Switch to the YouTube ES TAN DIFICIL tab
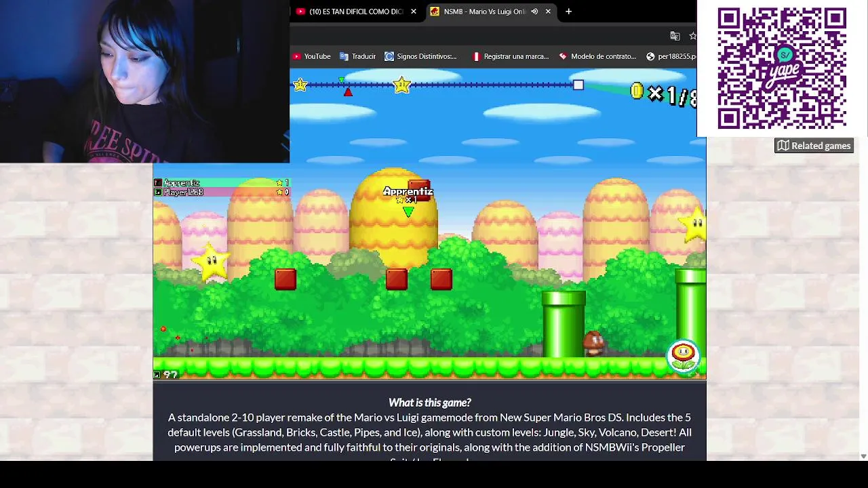Viewport: 868px width, 488px height. tap(357, 12)
